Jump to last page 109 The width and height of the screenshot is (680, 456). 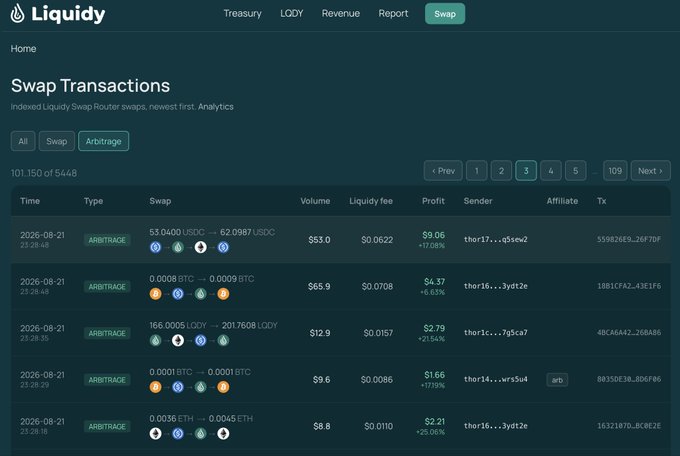coord(615,171)
